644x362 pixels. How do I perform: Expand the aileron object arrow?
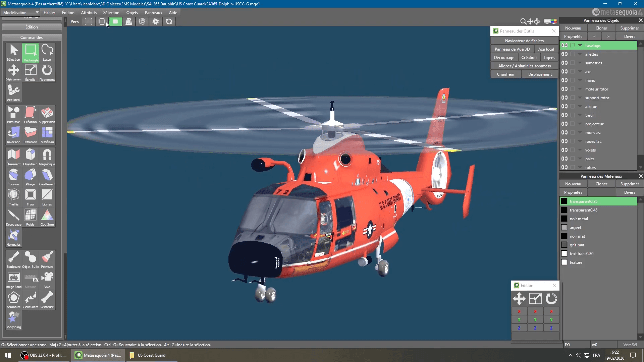coord(580,106)
